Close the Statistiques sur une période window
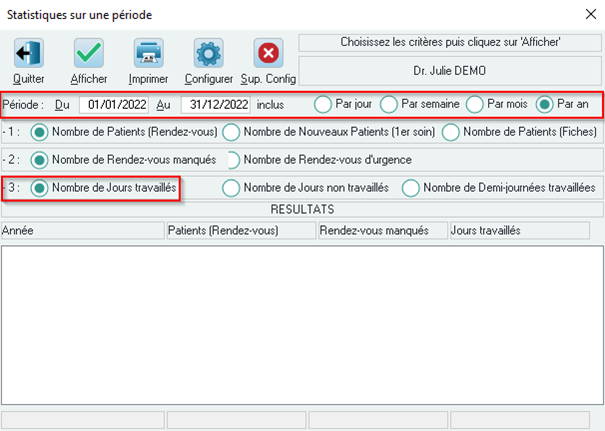This screenshot has height=431, width=605. click(591, 14)
